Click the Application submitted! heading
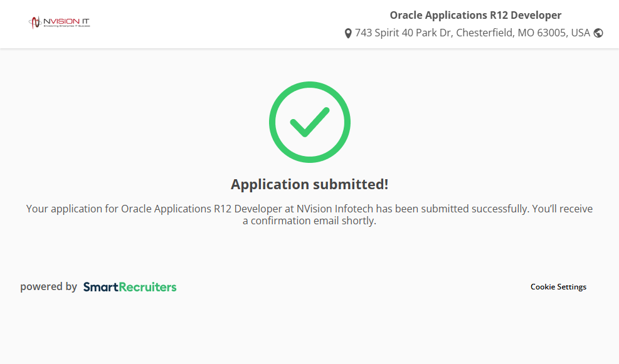Image resolution: width=619 pixels, height=364 pixels. coord(309,184)
